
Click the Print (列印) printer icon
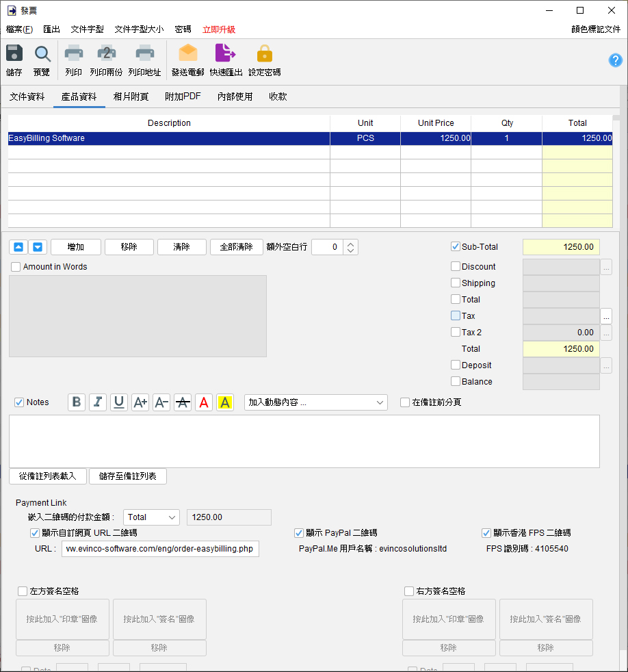(x=74, y=53)
